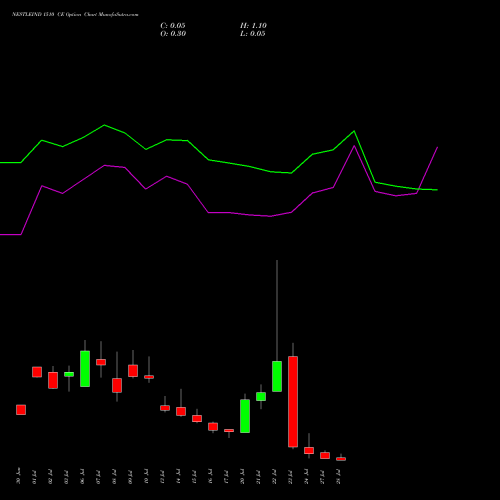Click the tall green candle above '06 Jul'
Image resolution: width=500 pixels, height=500 pixels.
click(85, 369)
